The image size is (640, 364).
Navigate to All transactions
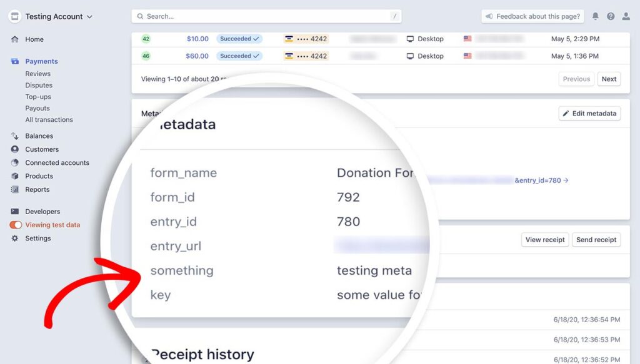click(48, 119)
